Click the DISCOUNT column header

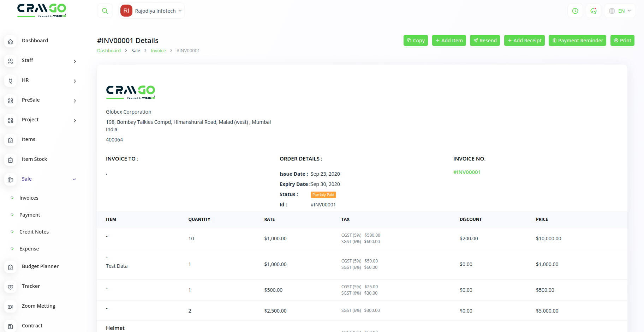[471, 219]
